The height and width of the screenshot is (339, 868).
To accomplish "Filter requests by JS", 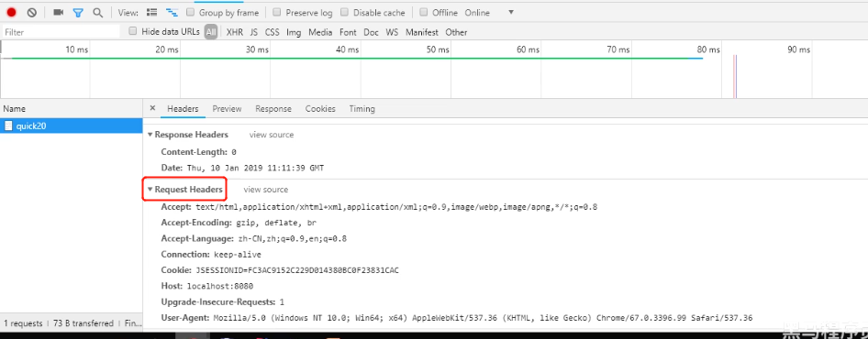I will tap(253, 32).
